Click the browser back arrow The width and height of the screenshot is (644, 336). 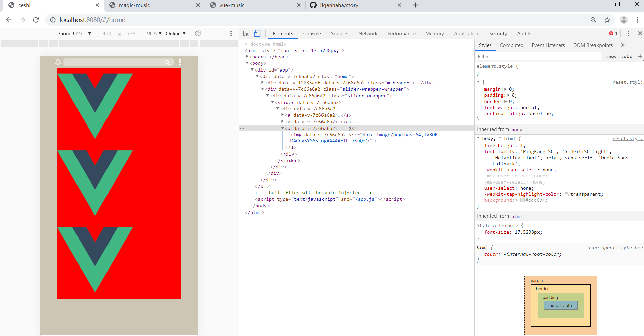9,20
